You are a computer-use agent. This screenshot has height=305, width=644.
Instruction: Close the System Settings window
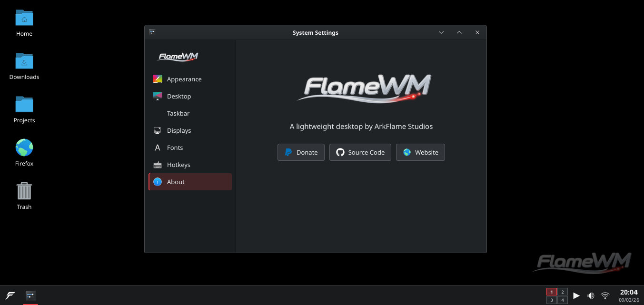[x=477, y=32]
